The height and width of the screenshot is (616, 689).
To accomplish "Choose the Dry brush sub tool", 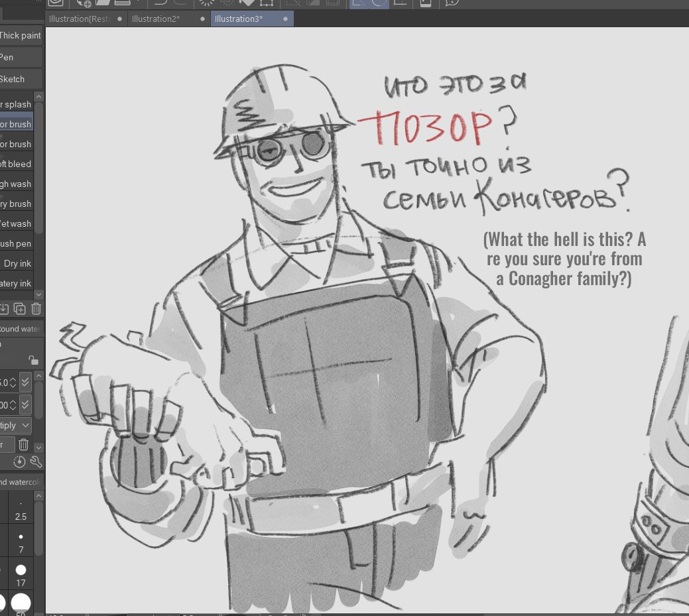I will [x=17, y=204].
